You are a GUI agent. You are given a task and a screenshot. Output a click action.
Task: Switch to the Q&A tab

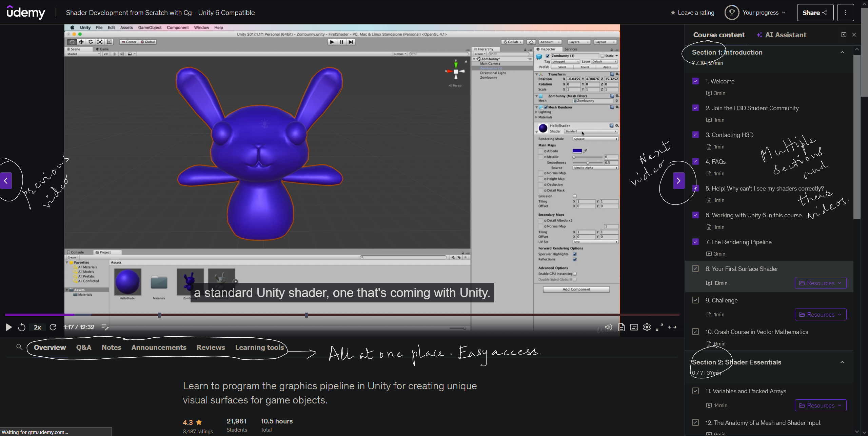click(83, 348)
